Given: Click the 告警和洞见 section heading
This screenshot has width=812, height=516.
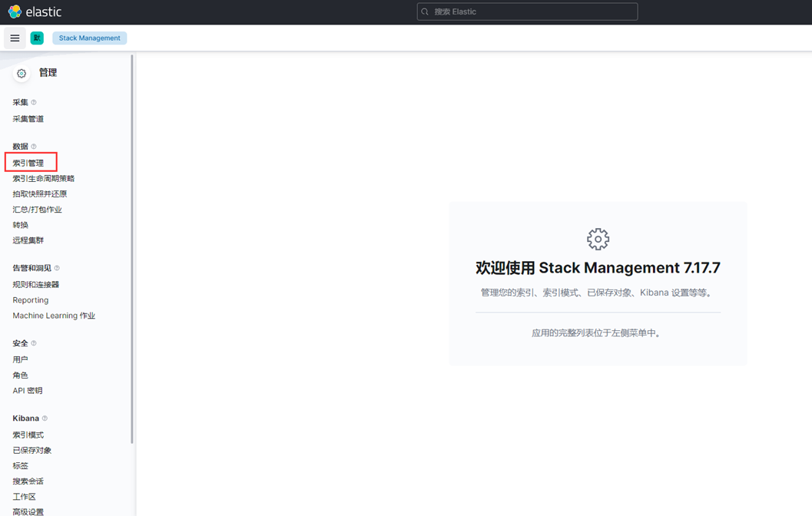Looking at the screenshot, I should pos(31,268).
